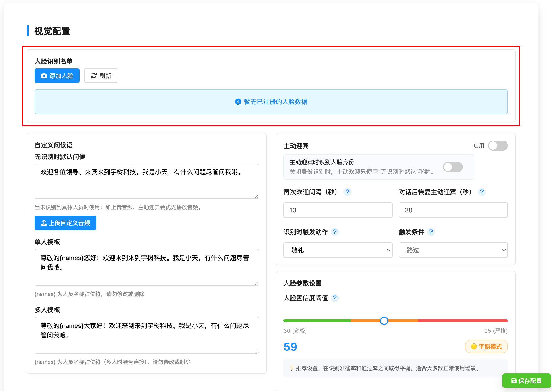Image resolution: width=552 pixels, height=392 pixels.
Task: Open help icon for 触发条件
Action: click(431, 232)
